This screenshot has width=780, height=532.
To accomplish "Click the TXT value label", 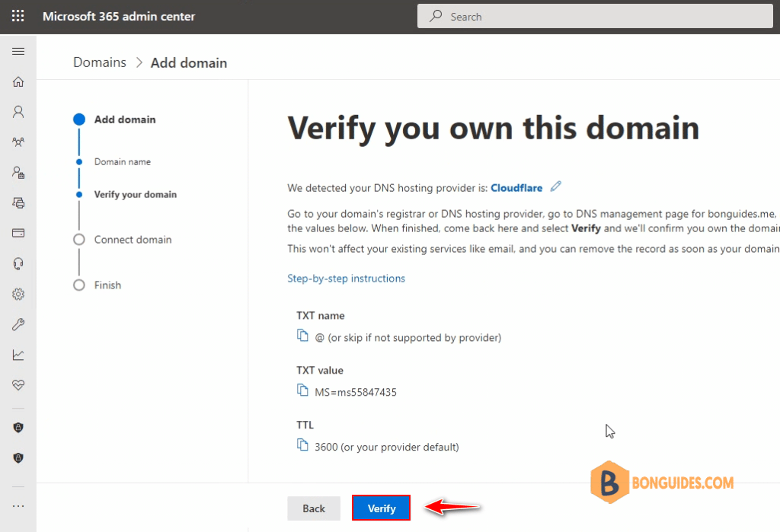I will (x=320, y=371).
